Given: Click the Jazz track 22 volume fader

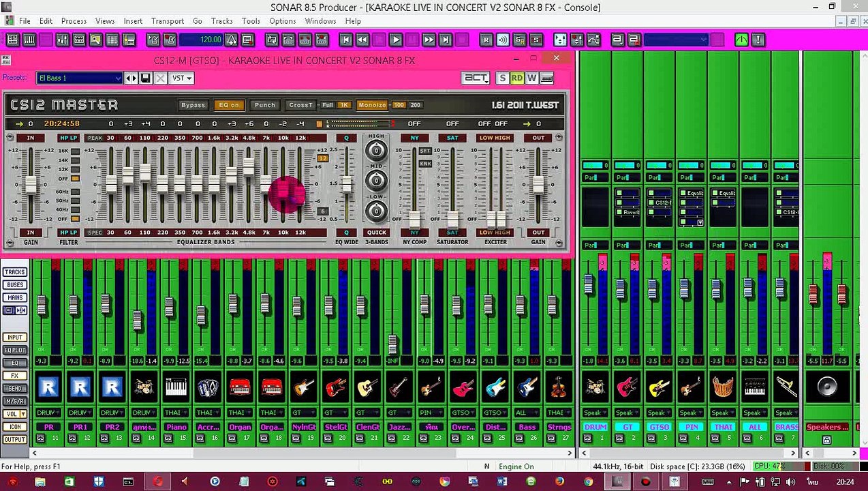Looking at the screenshot, I should (x=392, y=343).
